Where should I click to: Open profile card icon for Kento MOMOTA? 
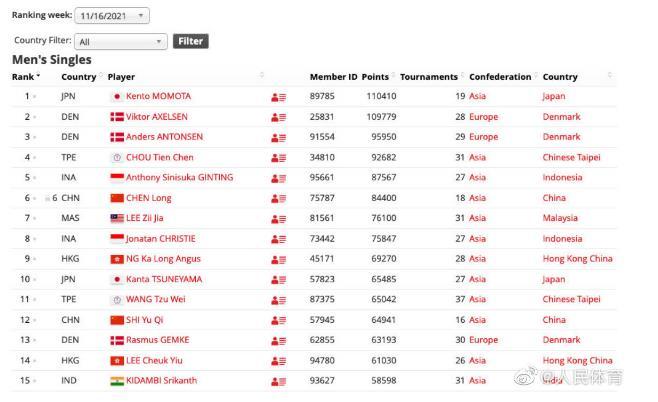278,97
